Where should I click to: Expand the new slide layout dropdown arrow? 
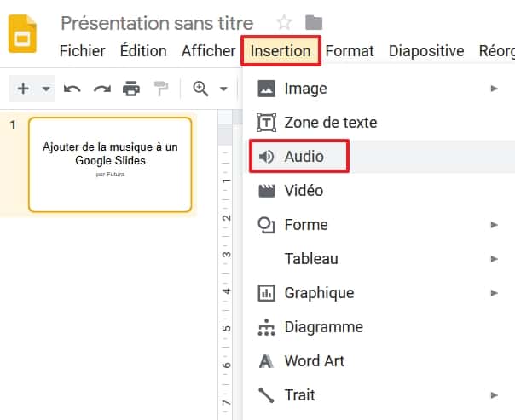46,89
